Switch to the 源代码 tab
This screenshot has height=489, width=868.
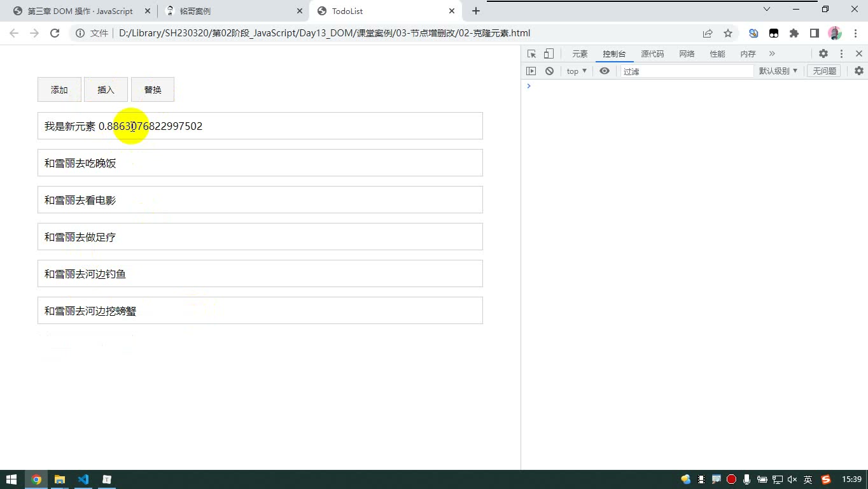652,54
